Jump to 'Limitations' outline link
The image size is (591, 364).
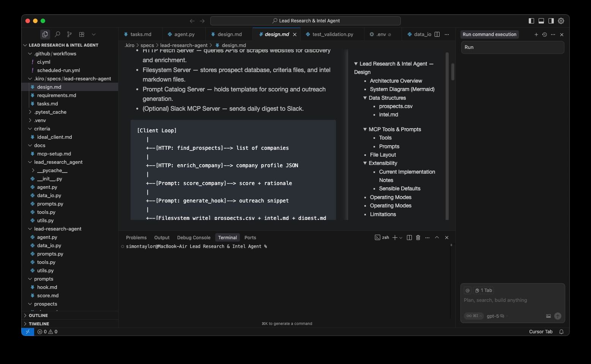pos(383,214)
